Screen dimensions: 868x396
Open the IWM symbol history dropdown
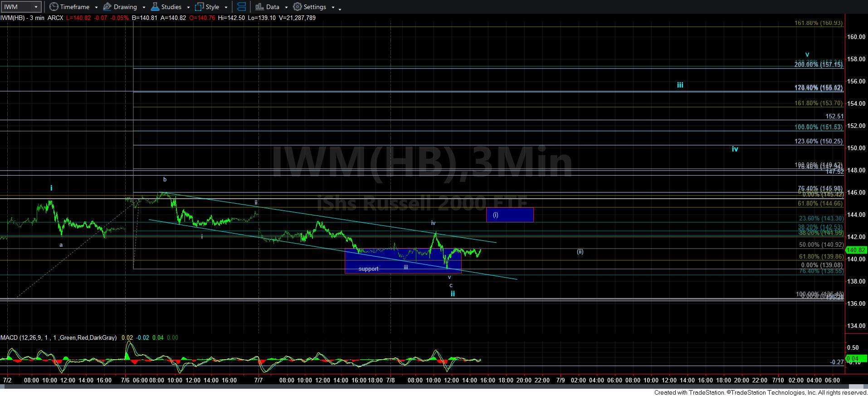pyautogui.click(x=36, y=7)
